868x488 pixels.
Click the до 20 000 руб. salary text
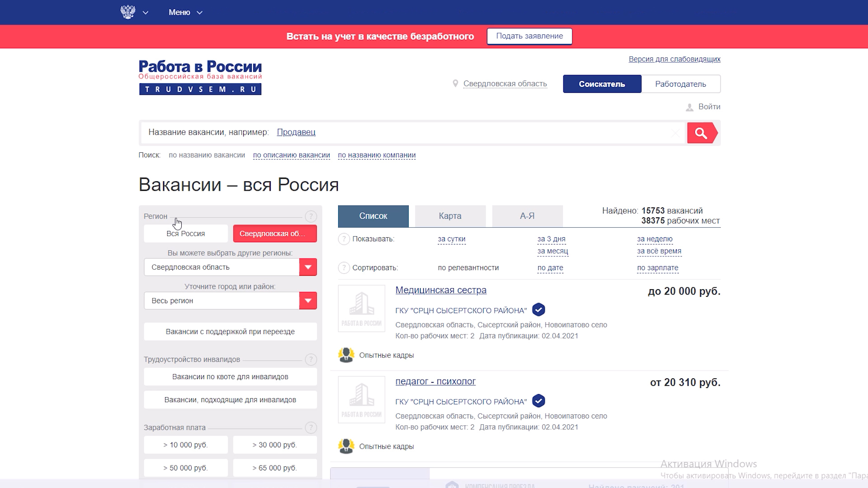coord(684,291)
